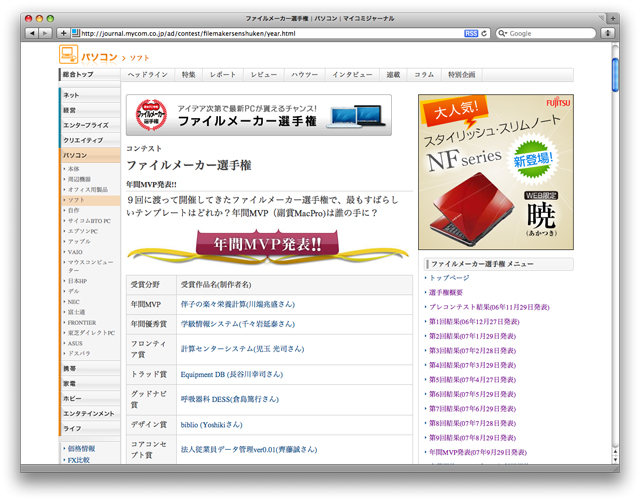640x501 pixels.
Task: Open 計算センターシステム entry link
Action: tap(242, 349)
